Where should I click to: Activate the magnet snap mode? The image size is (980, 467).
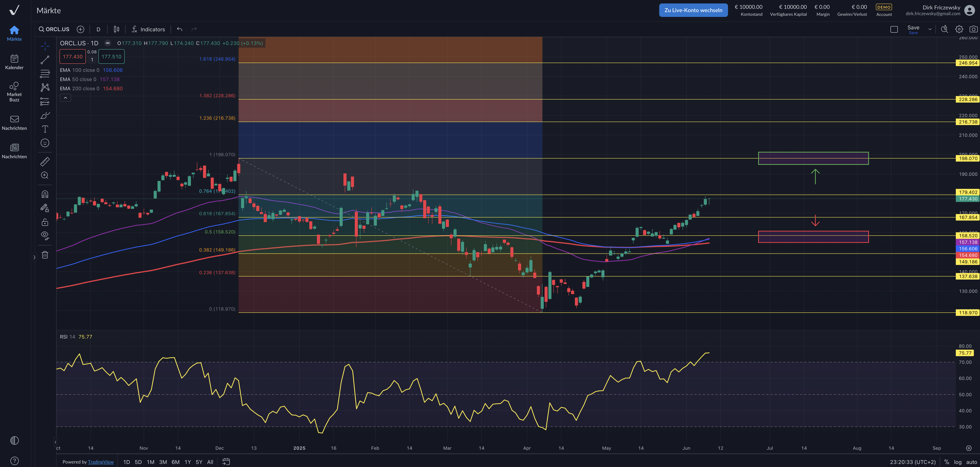pyautogui.click(x=45, y=194)
